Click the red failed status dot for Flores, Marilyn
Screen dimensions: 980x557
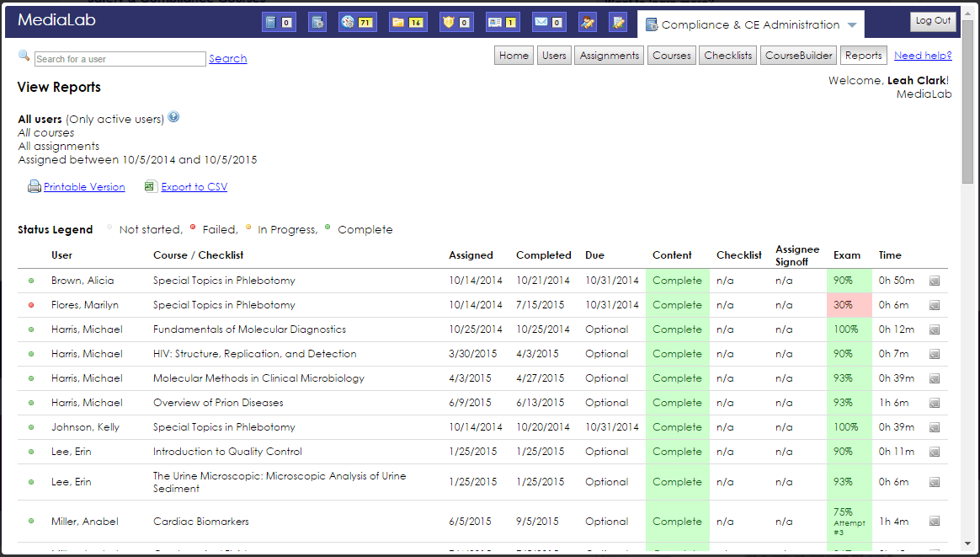point(31,305)
